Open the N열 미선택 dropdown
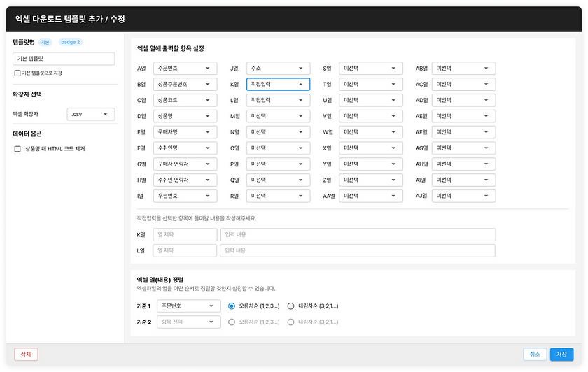The image size is (588, 372). 279,132
